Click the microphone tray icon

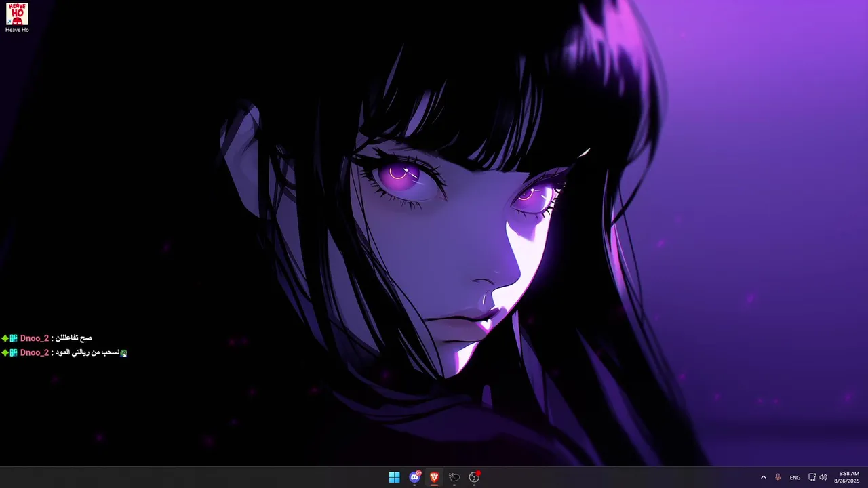[778, 477]
